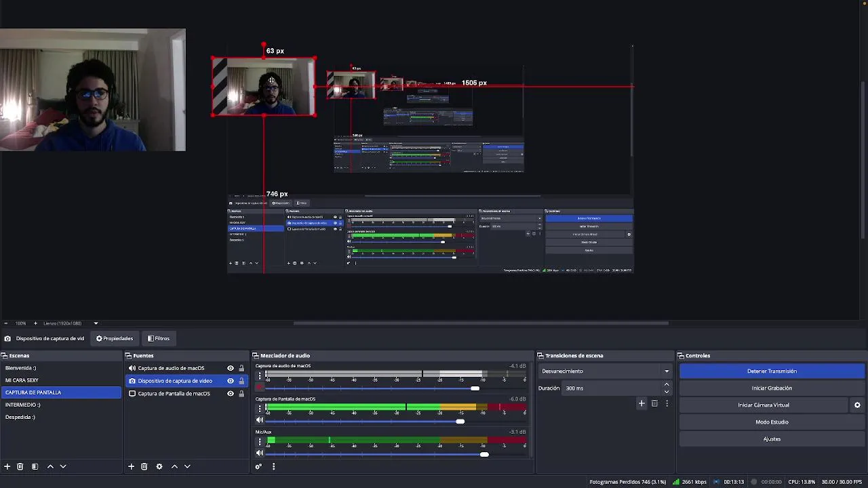This screenshot has width=868, height=488.
Task: Open virtual camera settings gear
Action: pos(857,405)
